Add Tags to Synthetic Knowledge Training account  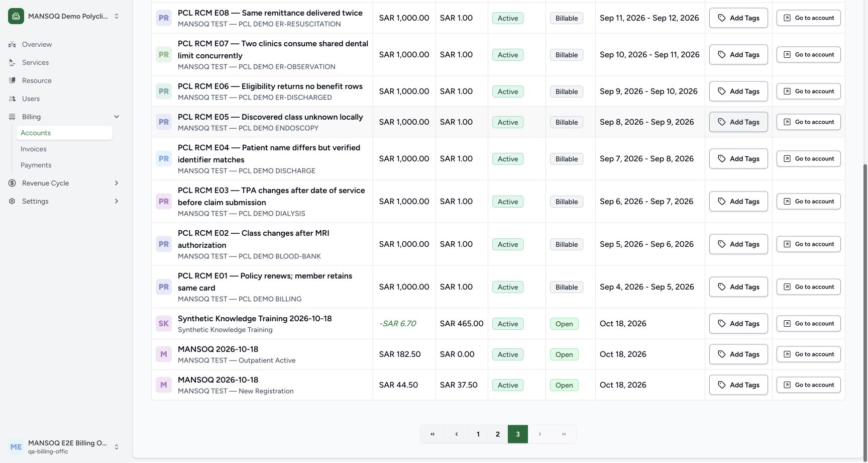tap(738, 324)
